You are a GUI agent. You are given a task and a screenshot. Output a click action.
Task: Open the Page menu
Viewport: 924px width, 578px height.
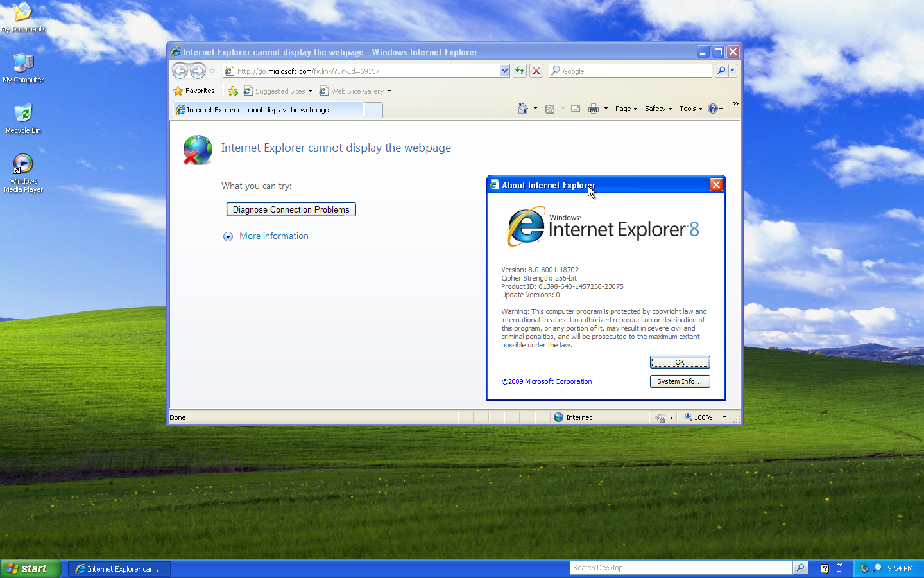click(626, 109)
